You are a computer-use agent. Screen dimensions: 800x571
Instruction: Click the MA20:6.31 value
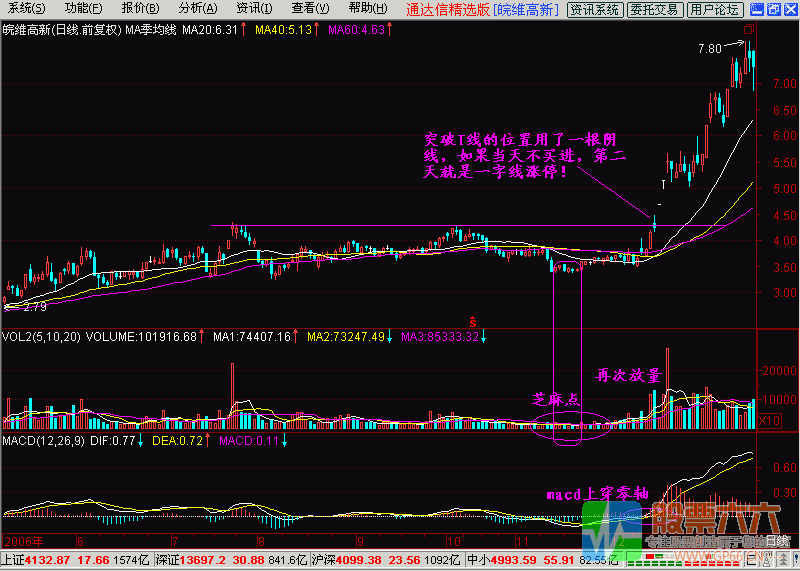pyautogui.click(x=209, y=30)
